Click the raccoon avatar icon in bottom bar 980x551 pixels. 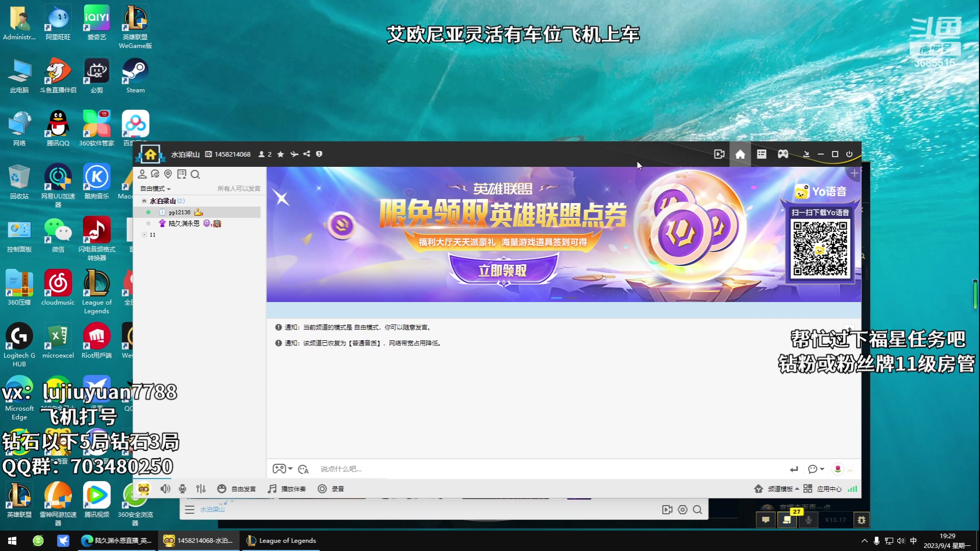click(144, 489)
